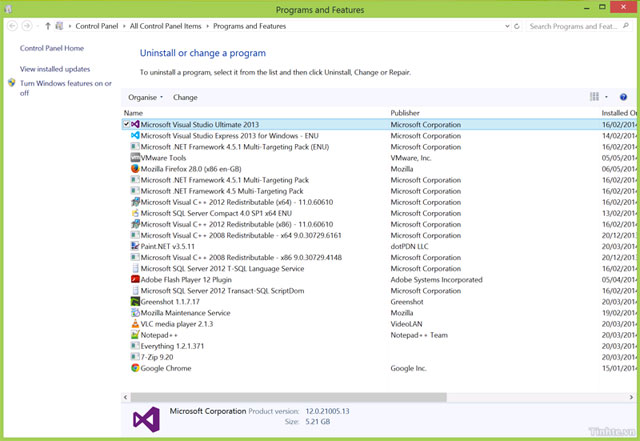
Task: Select the VMware Tools icon
Action: (135, 157)
